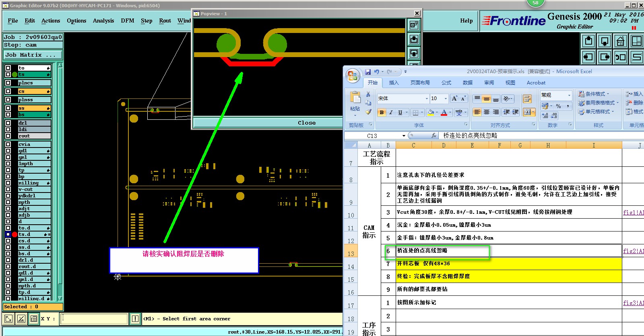644x336 pixels.
Task: Click the Format Painter brush icon
Action: pyautogui.click(x=368, y=112)
